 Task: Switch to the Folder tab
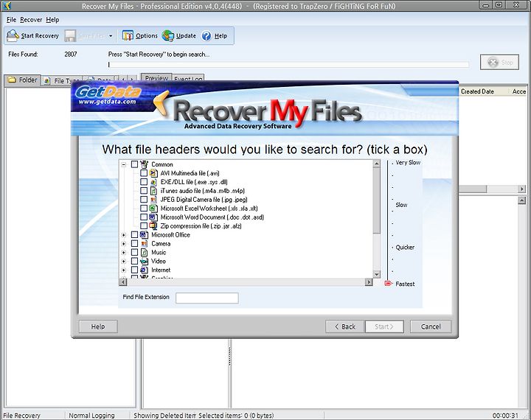click(22, 80)
